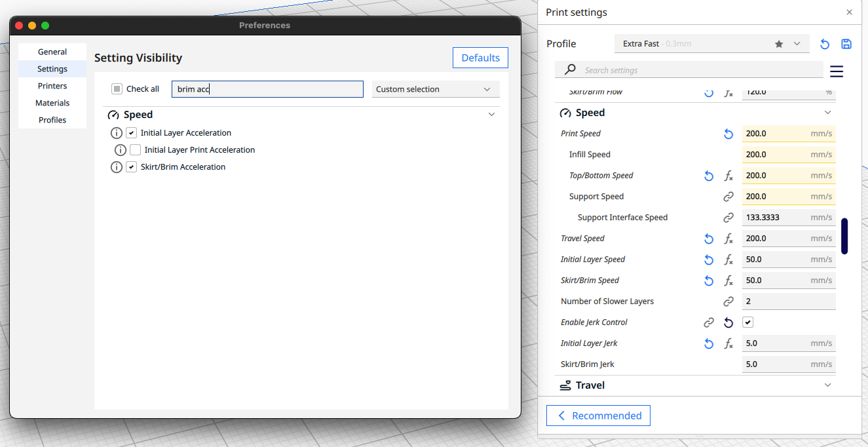868x447 pixels.
Task: Open the Custom selection dropdown
Action: point(435,88)
